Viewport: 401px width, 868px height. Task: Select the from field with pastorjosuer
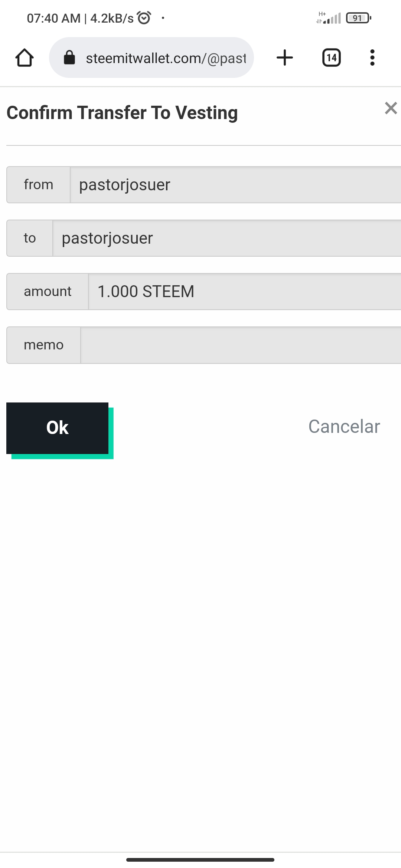click(x=235, y=185)
